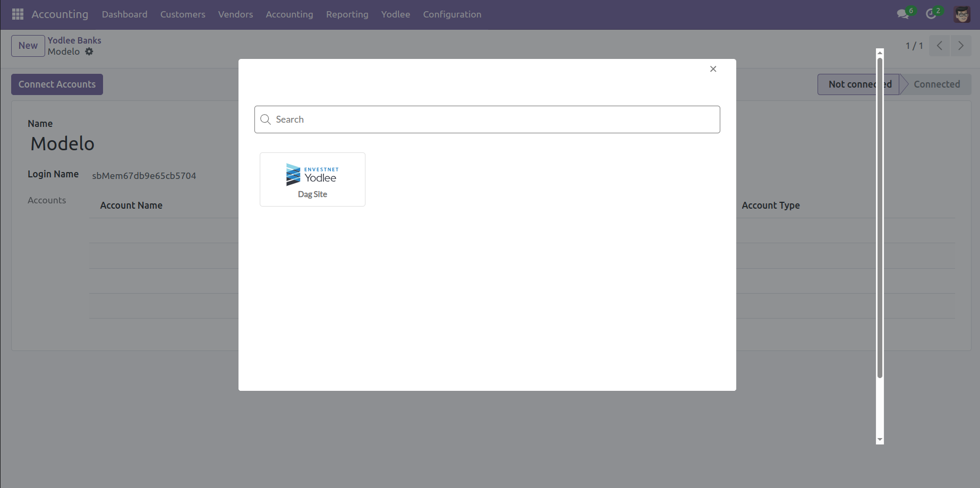This screenshot has height=488, width=980.
Task: Expand the Yodlee menu
Action: tap(395, 14)
